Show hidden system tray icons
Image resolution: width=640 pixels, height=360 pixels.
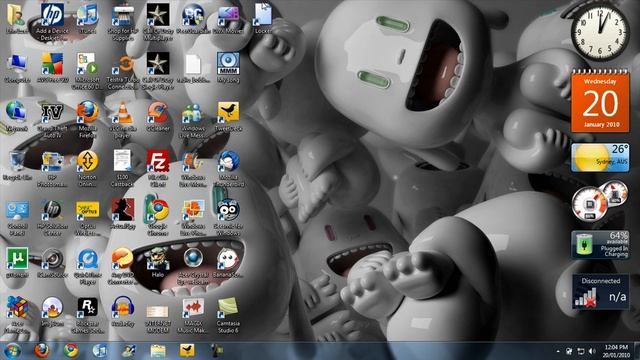[558, 351]
